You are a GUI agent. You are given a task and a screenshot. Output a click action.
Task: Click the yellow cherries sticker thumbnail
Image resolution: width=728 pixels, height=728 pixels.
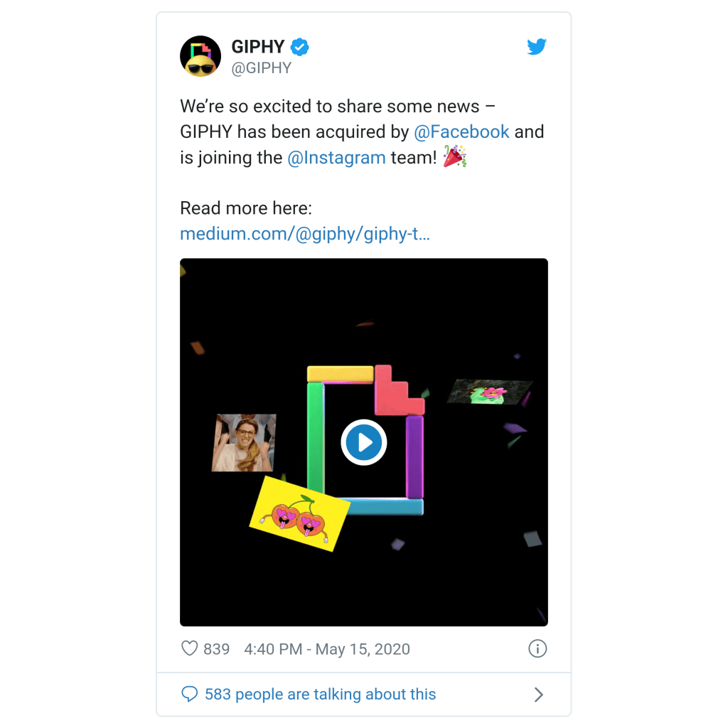coord(299,514)
